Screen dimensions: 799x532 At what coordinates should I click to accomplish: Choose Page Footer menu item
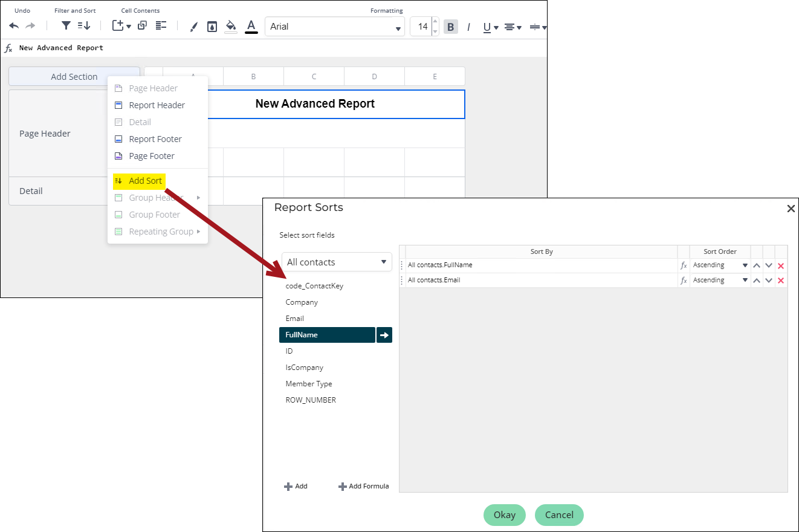tap(158, 156)
